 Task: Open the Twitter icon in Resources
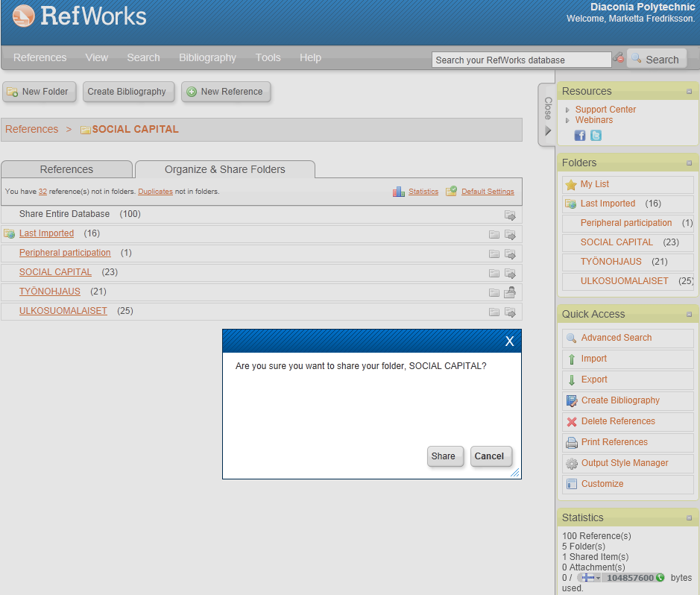[x=596, y=135]
